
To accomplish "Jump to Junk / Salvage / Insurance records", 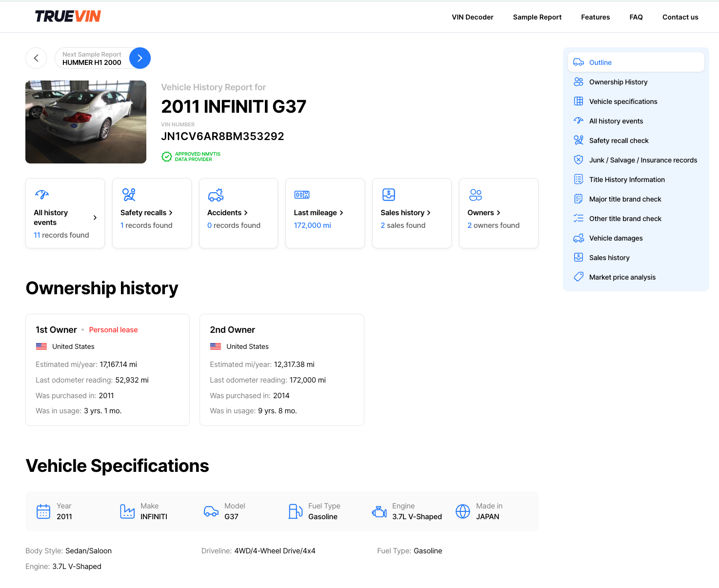I will tap(643, 160).
